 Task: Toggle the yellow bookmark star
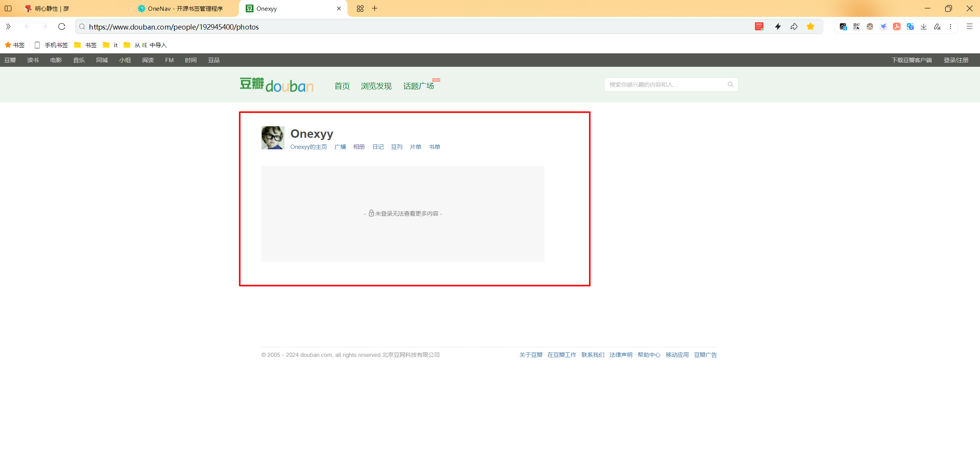click(x=811, y=26)
